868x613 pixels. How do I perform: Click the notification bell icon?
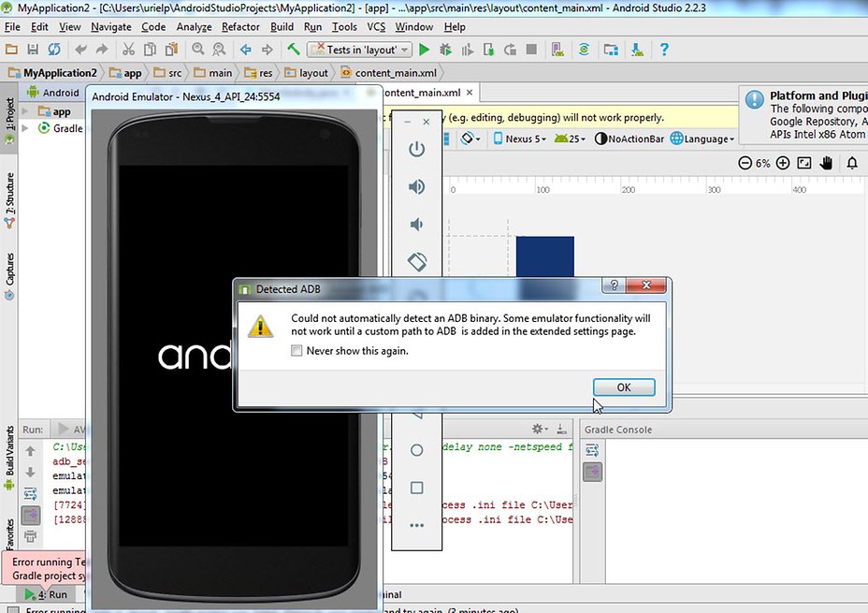[852, 163]
